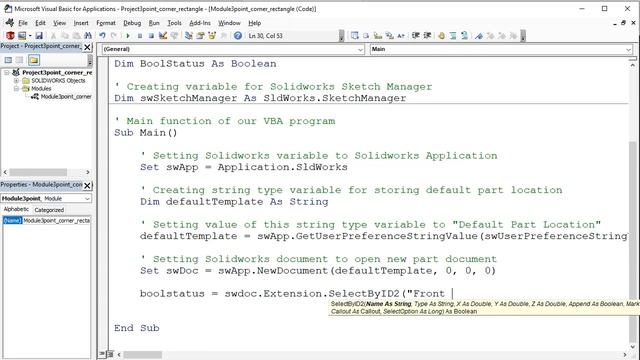Click the List Constants icon
The image size is (640, 360).
point(366,36)
